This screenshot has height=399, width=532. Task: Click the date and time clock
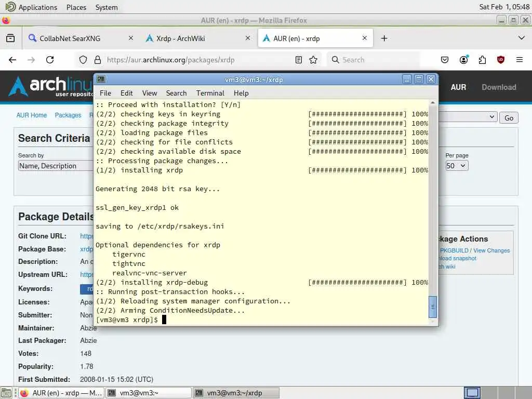[504, 7]
